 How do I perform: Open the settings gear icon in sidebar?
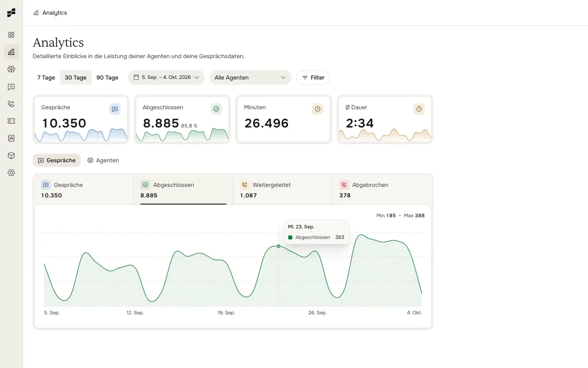coord(11,173)
